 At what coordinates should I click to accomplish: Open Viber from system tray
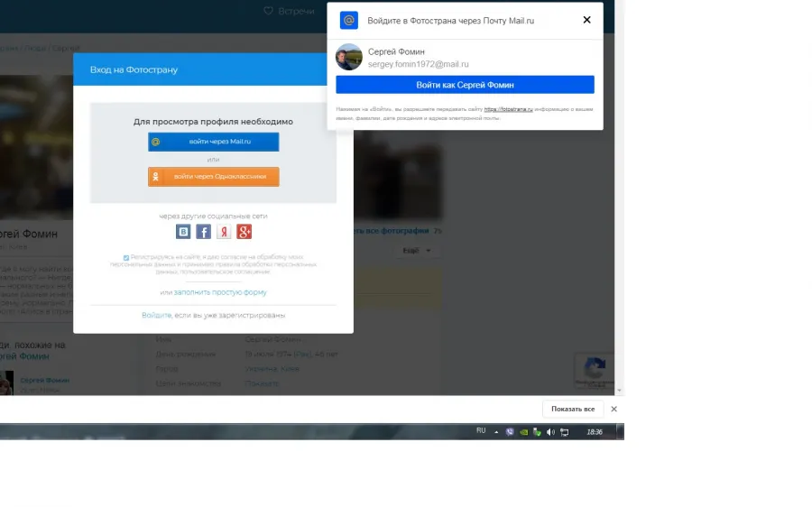pyautogui.click(x=510, y=432)
